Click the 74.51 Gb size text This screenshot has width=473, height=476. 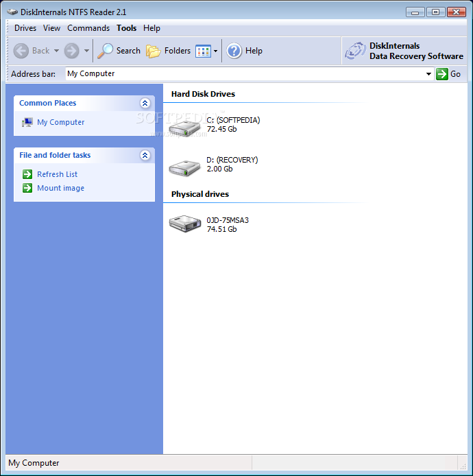pyautogui.click(x=222, y=229)
